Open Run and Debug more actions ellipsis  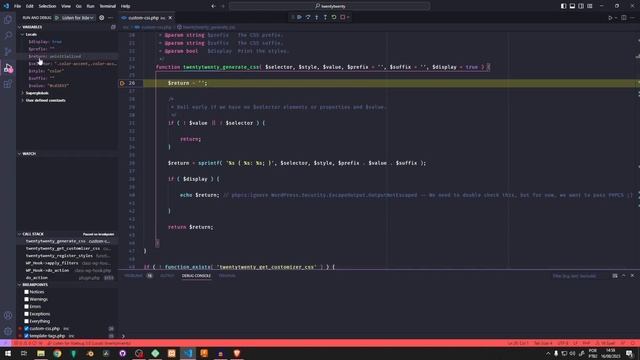pos(110,18)
